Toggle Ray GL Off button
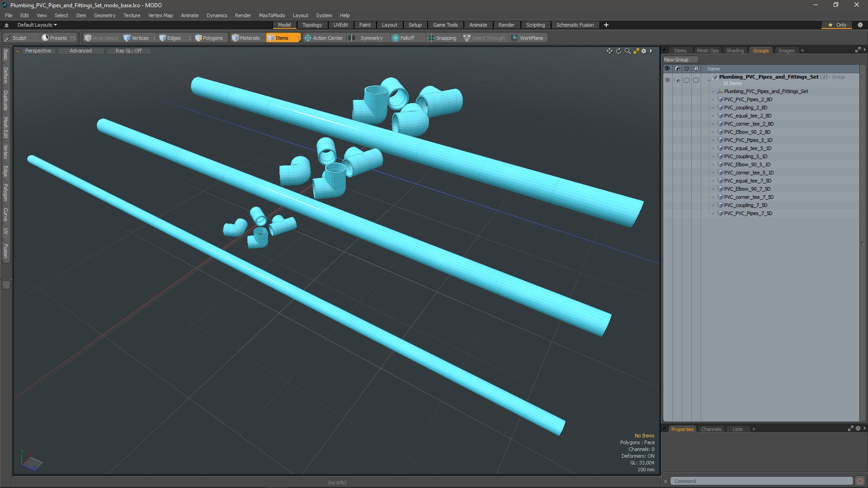868x488 pixels. tap(128, 51)
